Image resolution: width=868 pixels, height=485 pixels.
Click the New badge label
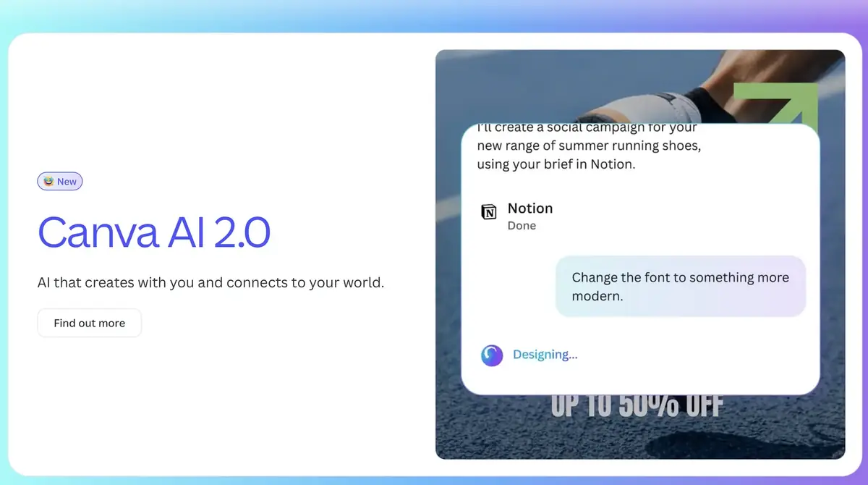pos(67,182)
